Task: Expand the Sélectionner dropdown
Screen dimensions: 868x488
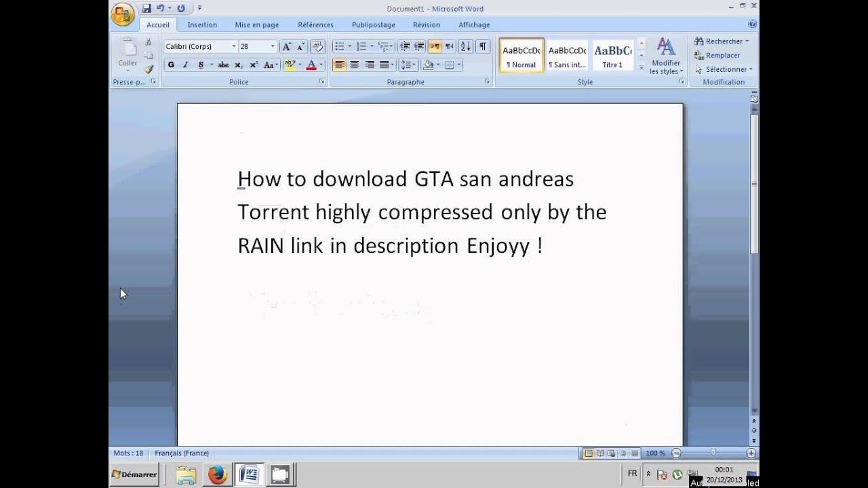Action: tap(724, 69)
